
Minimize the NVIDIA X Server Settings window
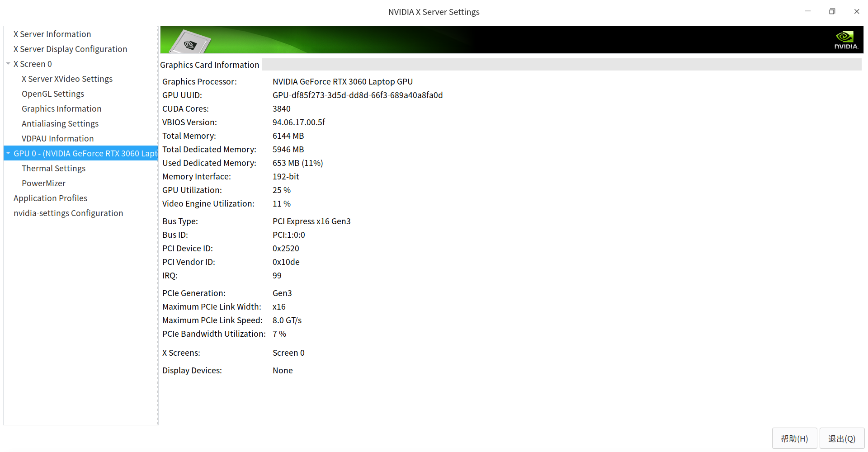808,12
